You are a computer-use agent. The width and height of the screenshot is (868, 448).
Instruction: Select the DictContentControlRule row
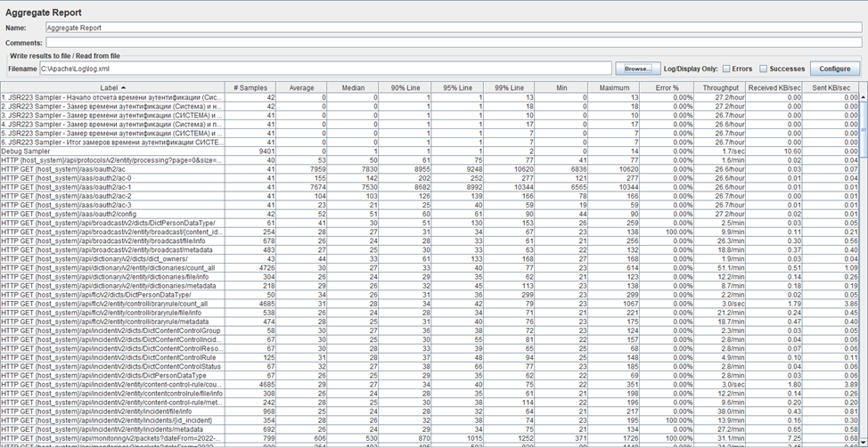430,357
